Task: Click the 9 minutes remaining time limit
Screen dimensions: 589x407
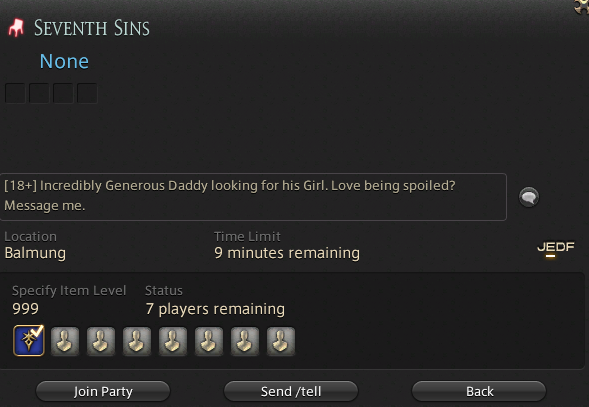Action: pyautogui.click(x=287, y=253)
